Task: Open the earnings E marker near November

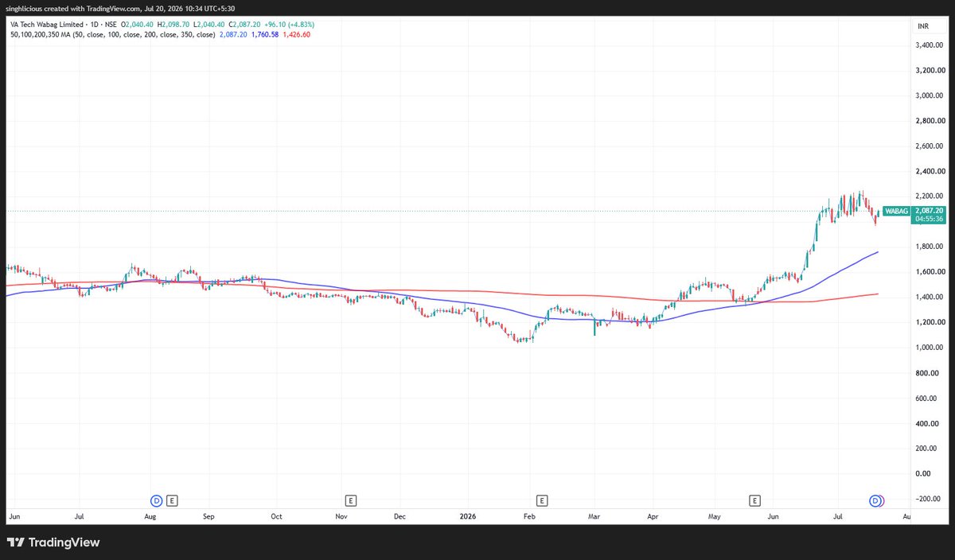Action: pyautogui.click(x=350, y=500)
